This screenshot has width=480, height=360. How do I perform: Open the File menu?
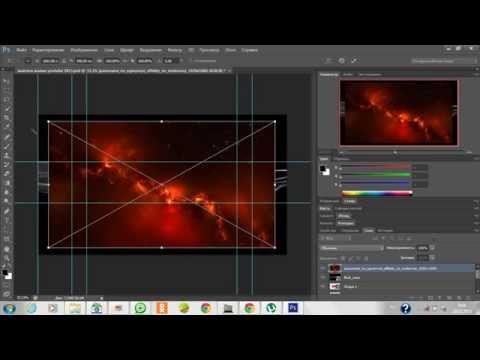[x=21, y=50]
